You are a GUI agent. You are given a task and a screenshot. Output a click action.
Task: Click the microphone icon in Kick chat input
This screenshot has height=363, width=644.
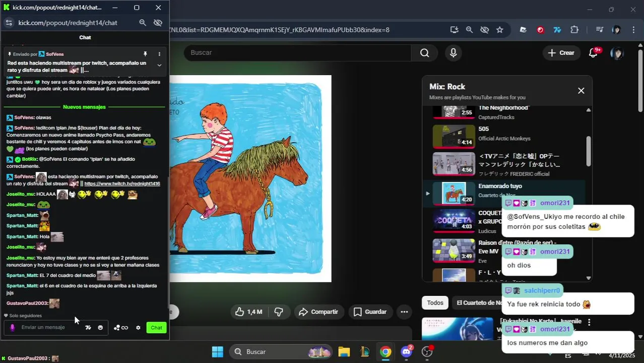tap(13, 328)
